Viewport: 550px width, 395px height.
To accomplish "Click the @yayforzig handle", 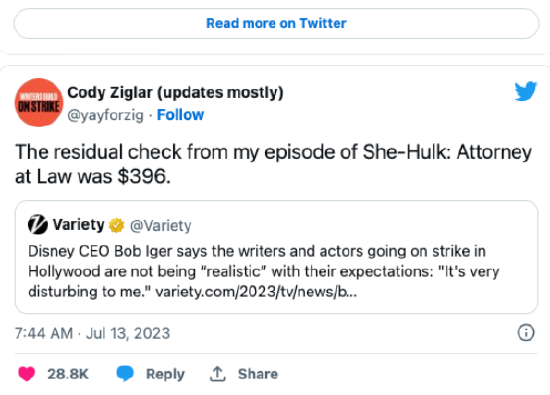I will pyautogui.click(x=106, y=115).
